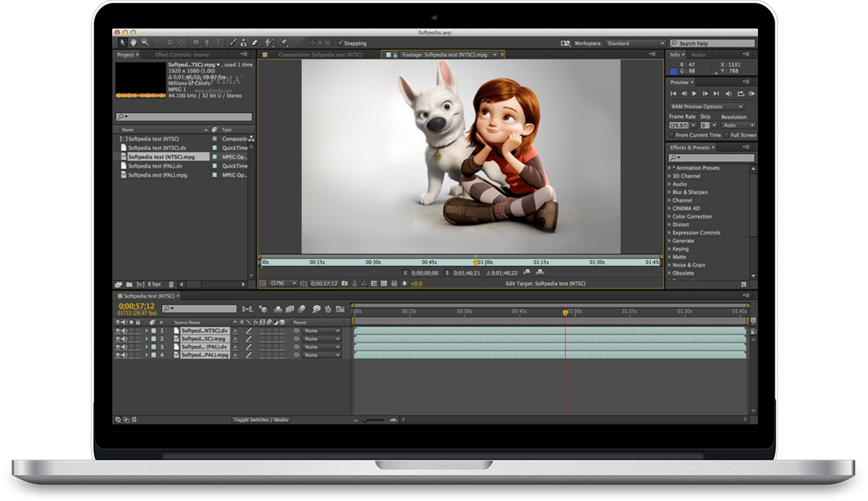Open Parent dropdown for layer 1

[322, 331]
